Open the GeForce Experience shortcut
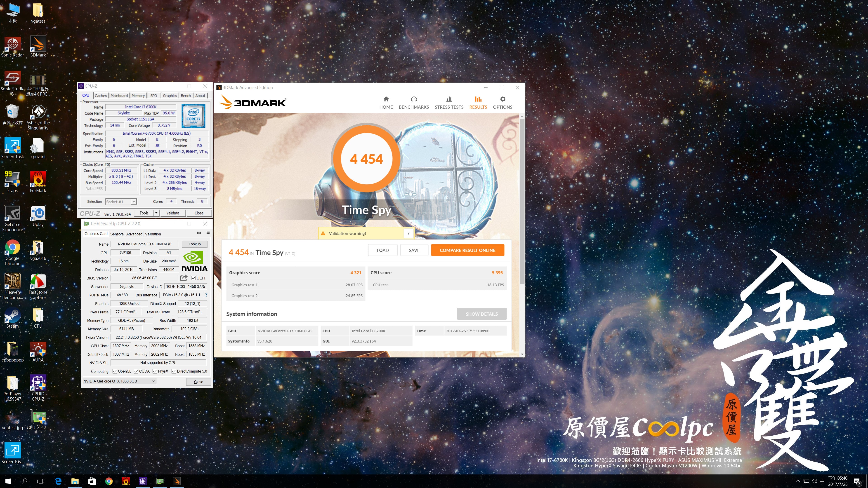Screen dimensions: 868x488 pos(12,218)
